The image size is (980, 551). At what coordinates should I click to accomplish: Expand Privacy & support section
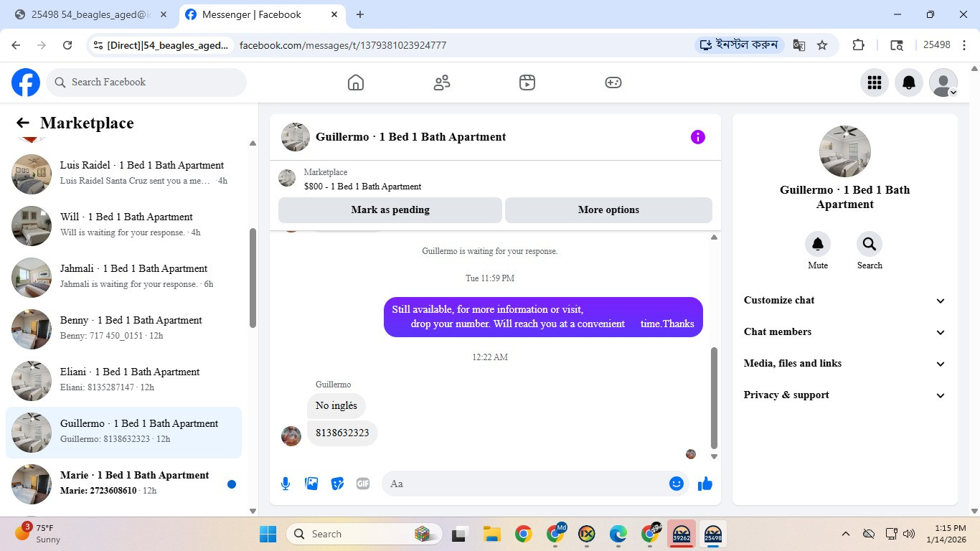click(x=845, y=395)
